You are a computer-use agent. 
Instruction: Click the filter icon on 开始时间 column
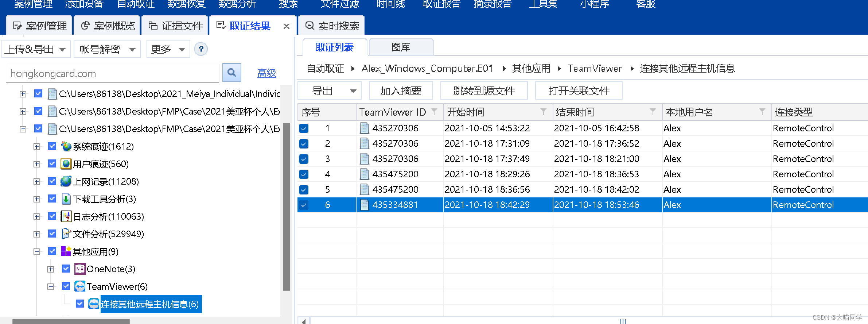(543, 111)
